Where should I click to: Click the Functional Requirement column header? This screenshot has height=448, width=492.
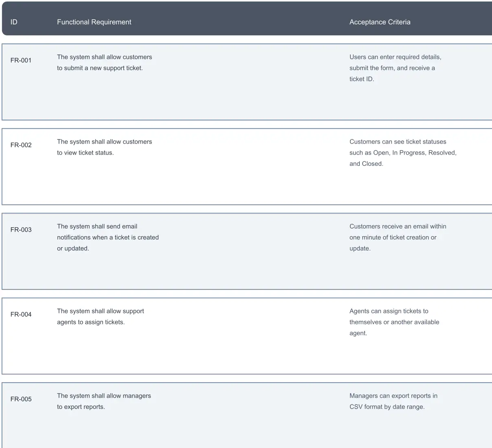point(94,22)
